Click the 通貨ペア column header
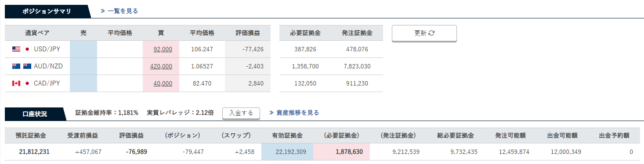Image resolution: width=644 pixels, height=164 pixels. [x=37, y=33]
